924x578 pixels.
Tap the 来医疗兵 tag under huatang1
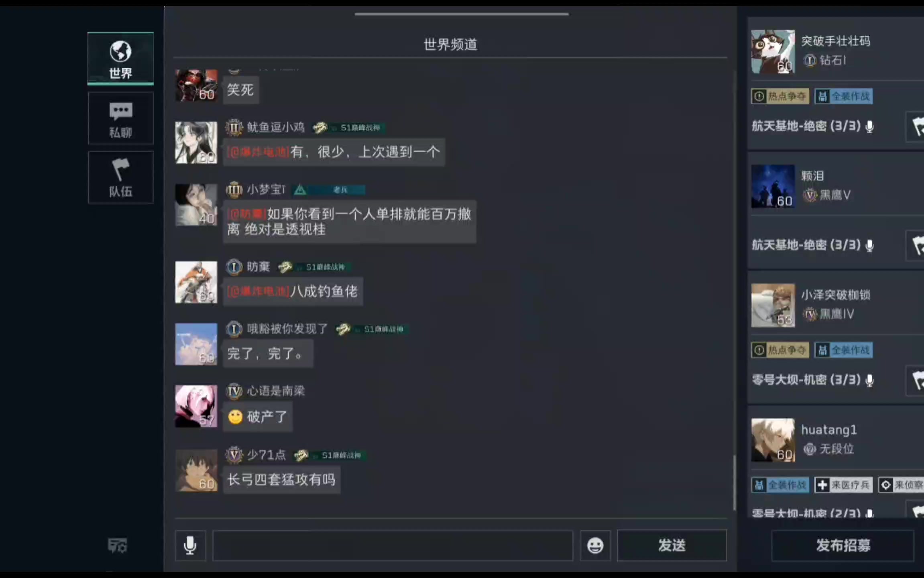pyautogui.click(x=843, y=485)
